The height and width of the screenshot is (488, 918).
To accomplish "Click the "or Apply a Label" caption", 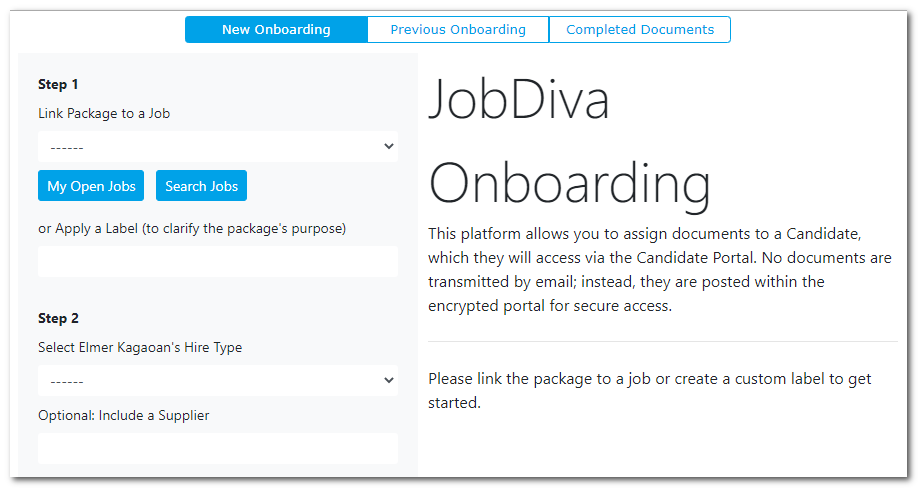I will click(192, 228).
